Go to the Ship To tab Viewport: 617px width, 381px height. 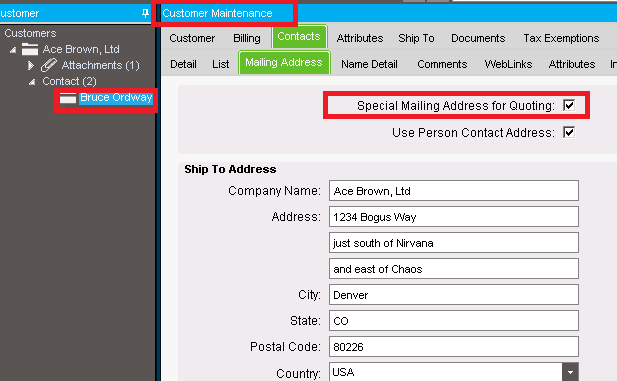coord(416,38)
